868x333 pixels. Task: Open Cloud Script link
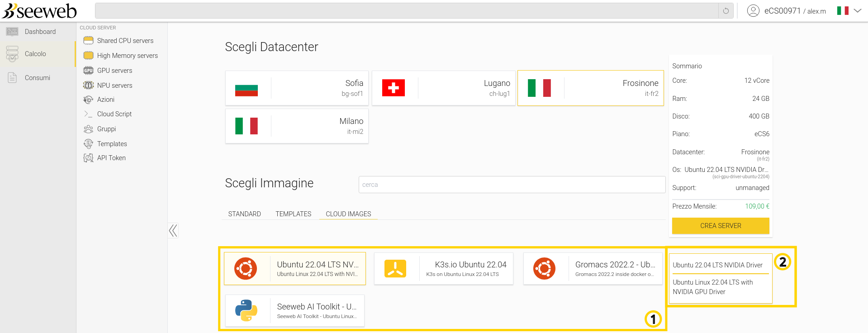click(114, 114)
